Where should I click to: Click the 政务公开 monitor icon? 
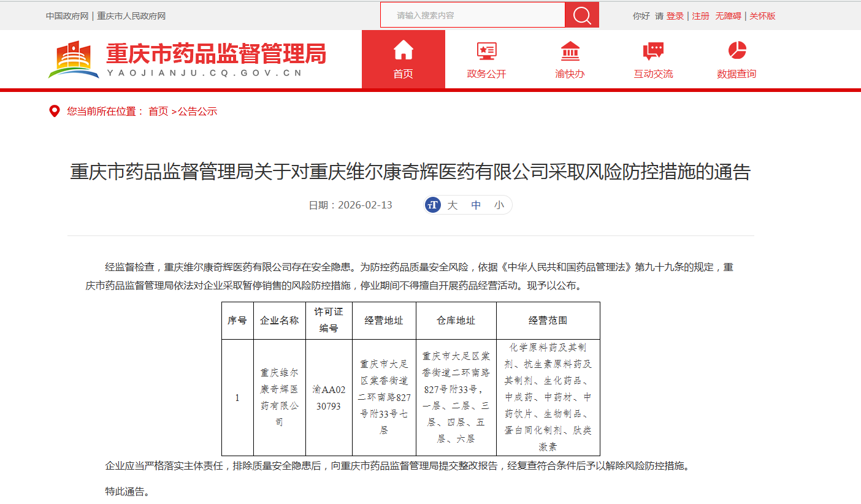click(486, 50)
